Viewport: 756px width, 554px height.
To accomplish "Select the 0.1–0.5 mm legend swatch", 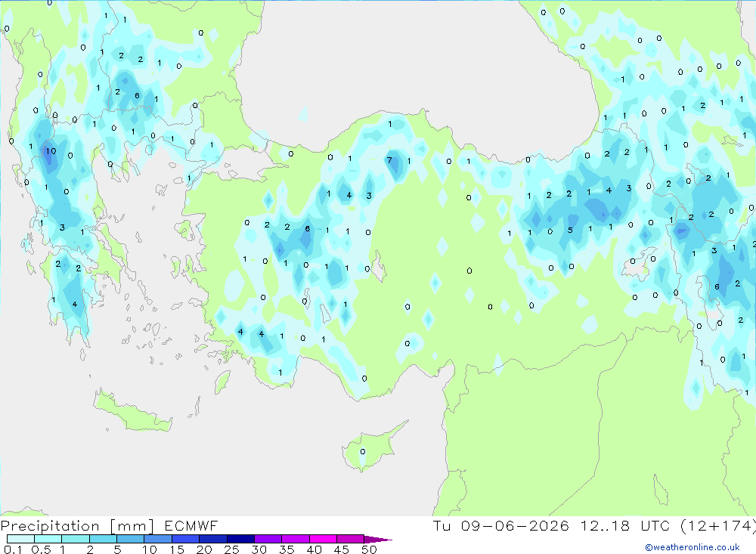I will click(20, 539).
